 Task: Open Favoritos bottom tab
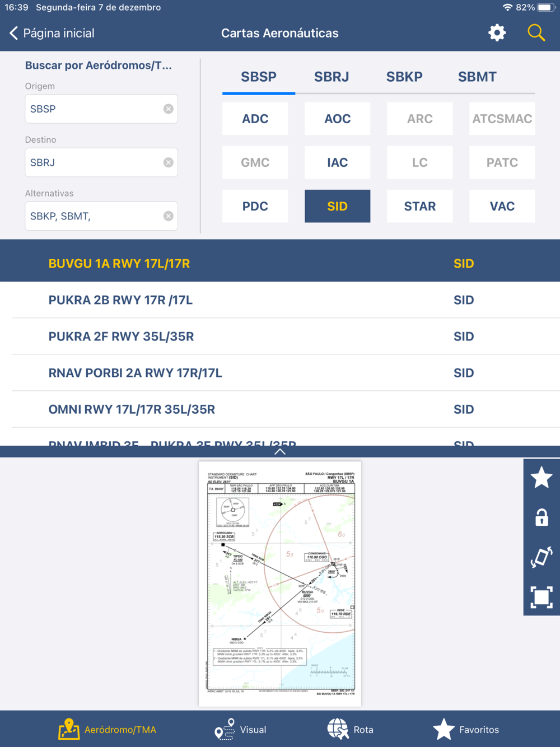point(466,730)
